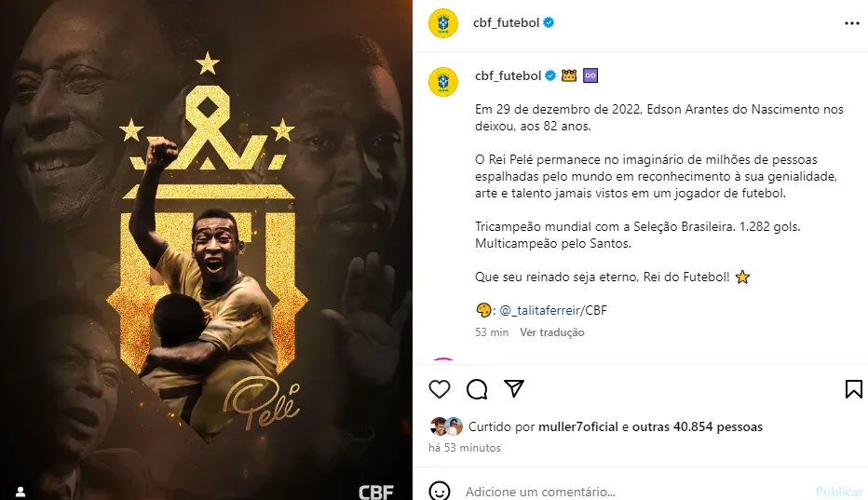The width and height of the screenshot is (868, 500).
Task: Show tagged people icon on the image
Action: tap(20, 491)
